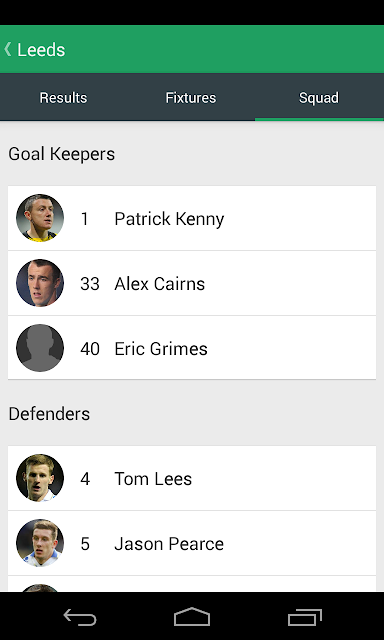Screen dimensions: 384x640
Task: Open the Patrick Kenny player name
Action: (169, 219)
